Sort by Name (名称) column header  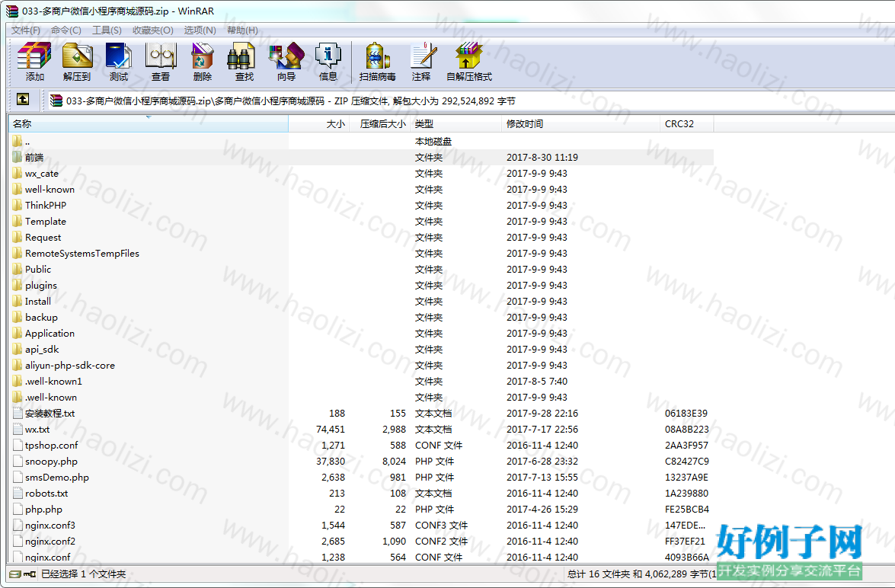(149, 124)
